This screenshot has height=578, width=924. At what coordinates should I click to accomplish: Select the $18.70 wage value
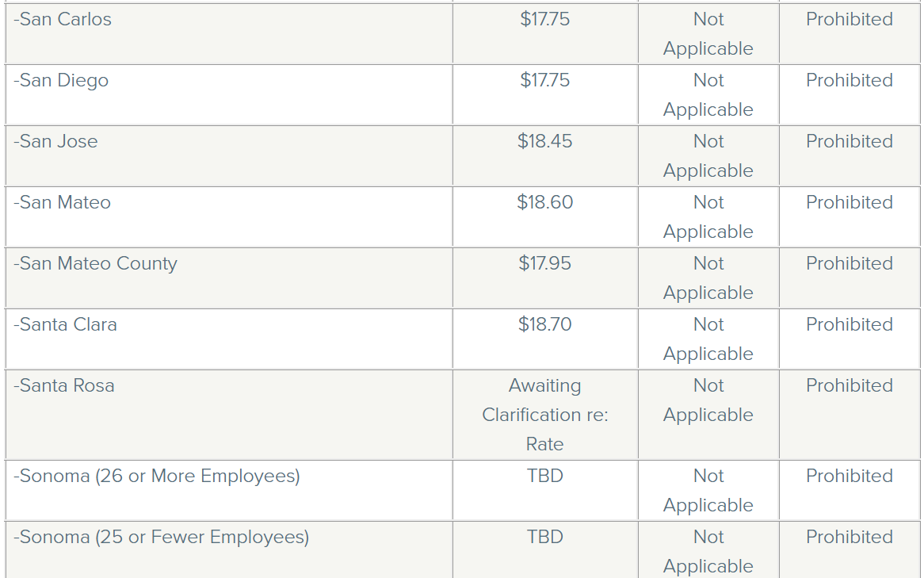pyautogui.click(x=544, y=325)
